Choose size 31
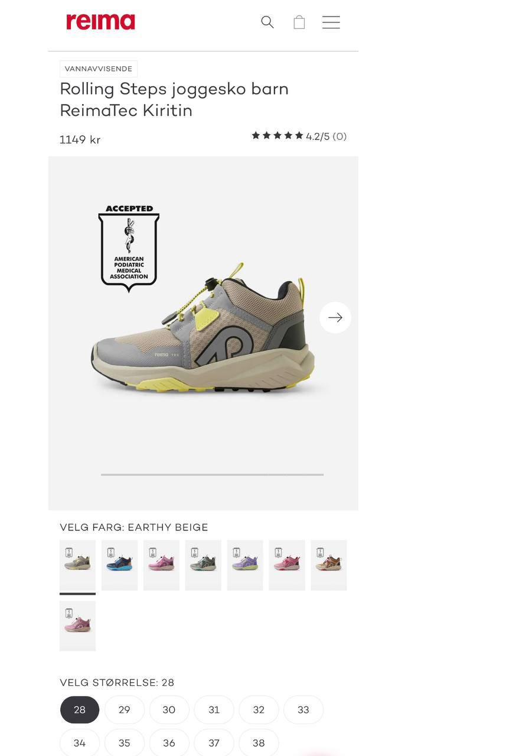This screenshot has width=532, height=756. [x=214, y=710]
